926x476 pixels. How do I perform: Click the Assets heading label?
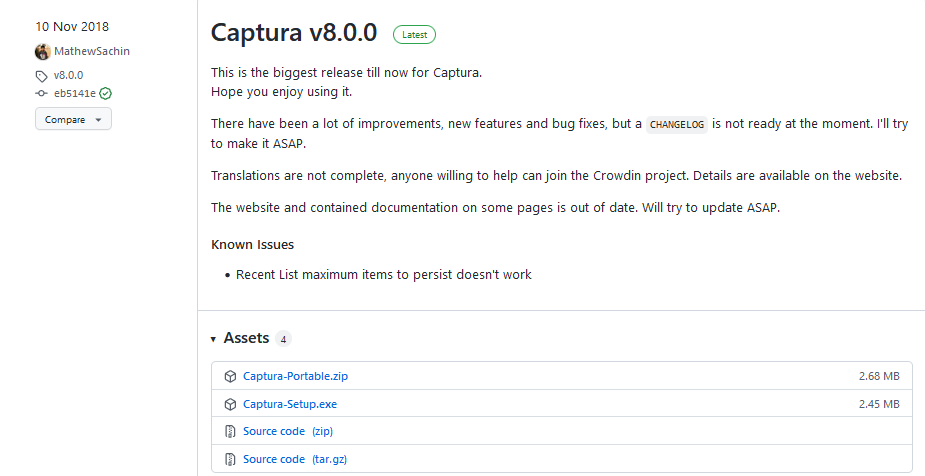pyautogui.click(x=246, y=338)
